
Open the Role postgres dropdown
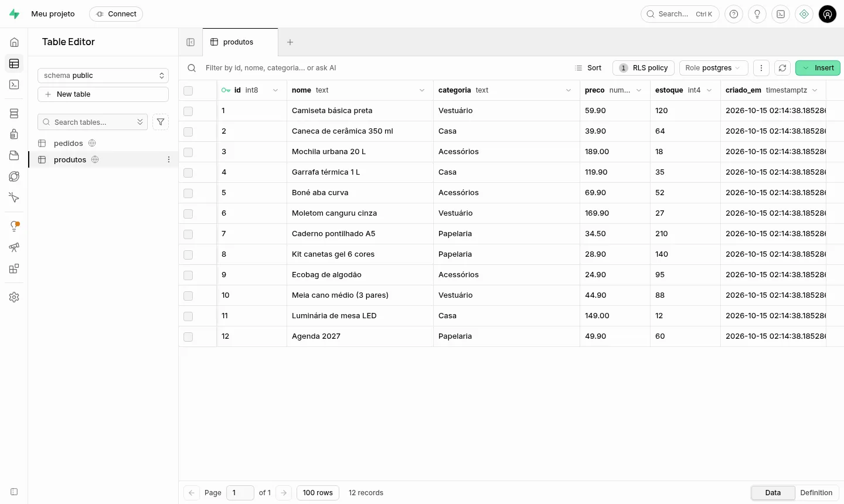[x=713, y=68]
